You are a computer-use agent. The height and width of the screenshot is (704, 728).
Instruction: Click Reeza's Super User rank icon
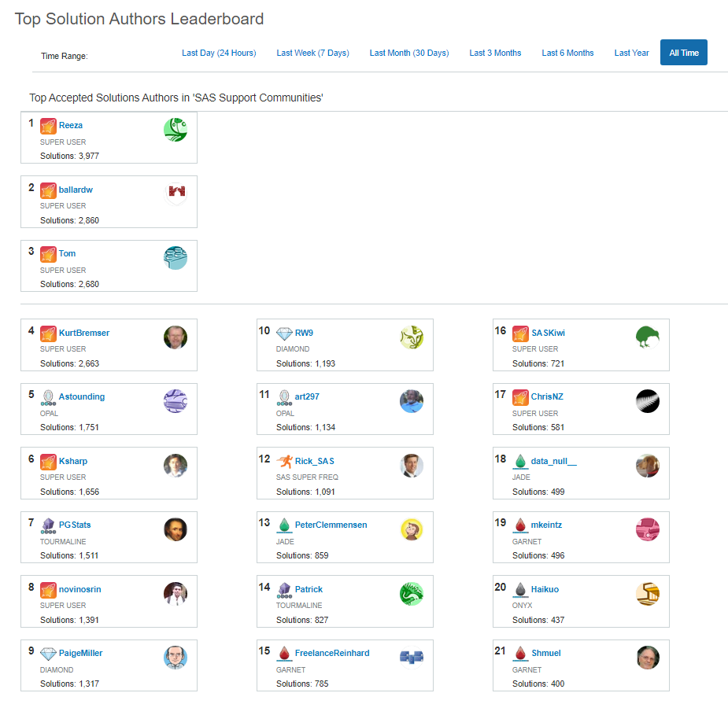48,126
